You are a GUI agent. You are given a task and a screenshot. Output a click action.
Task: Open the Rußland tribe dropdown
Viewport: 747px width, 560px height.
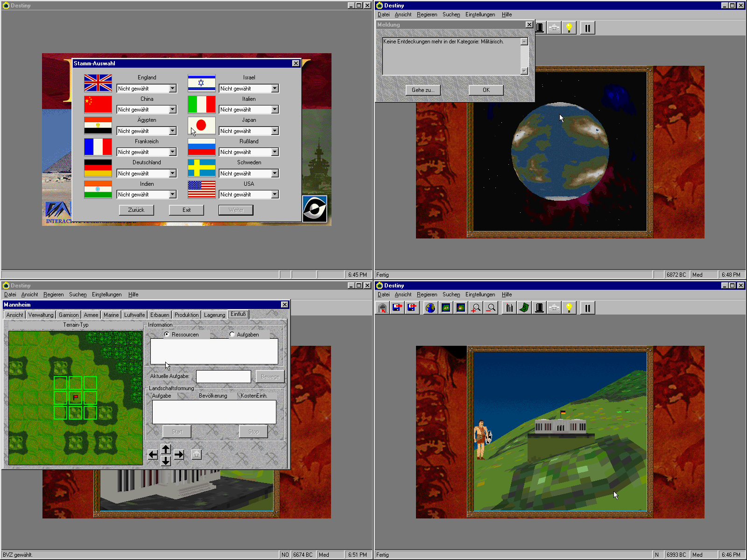click(x=275, y=152)
